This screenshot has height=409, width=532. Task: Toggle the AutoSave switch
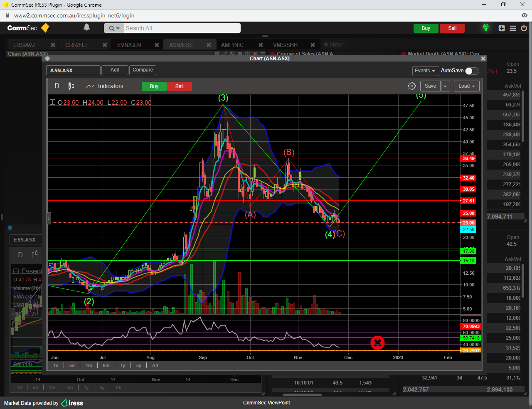(472, 71)
